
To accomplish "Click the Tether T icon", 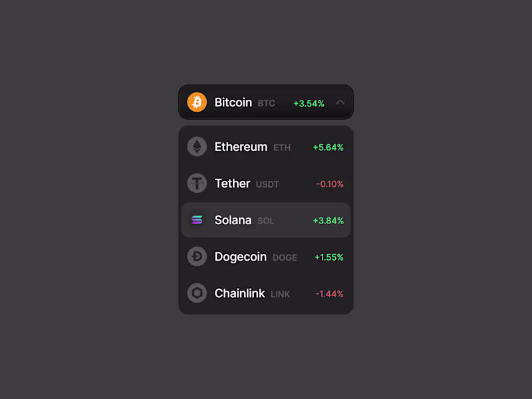I will coord(197,183).
